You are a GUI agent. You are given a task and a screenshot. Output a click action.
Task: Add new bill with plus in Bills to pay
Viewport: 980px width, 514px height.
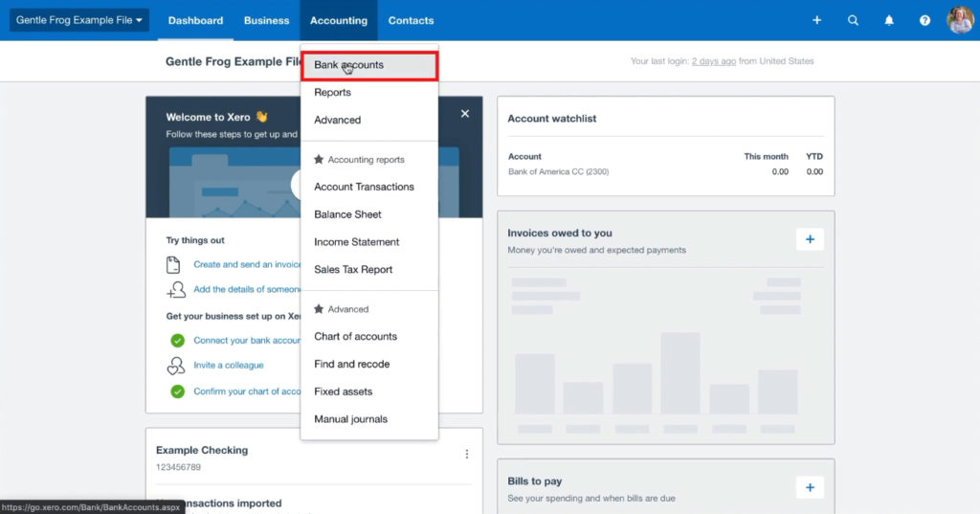[x=810, y=487]
